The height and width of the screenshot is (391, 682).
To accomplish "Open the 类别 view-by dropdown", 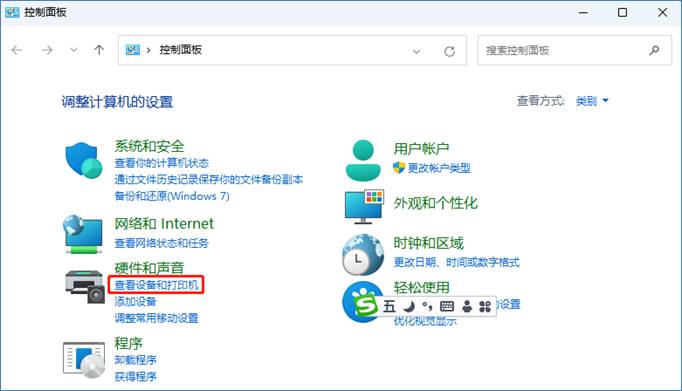I will click(592, 101).
